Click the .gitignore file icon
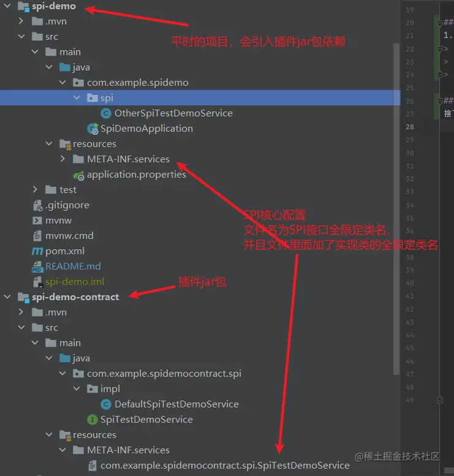The width and height of the screenshot is (454, 476). pos(37,205)
